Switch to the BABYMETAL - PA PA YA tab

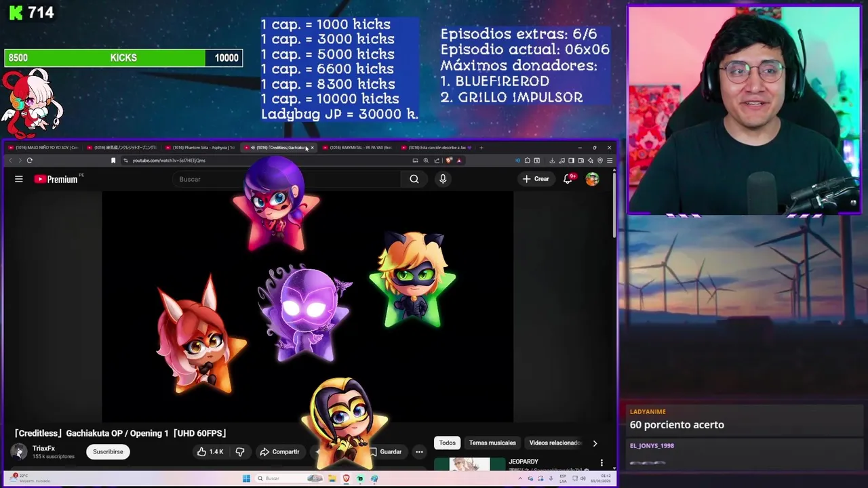(x=358, y=147)
